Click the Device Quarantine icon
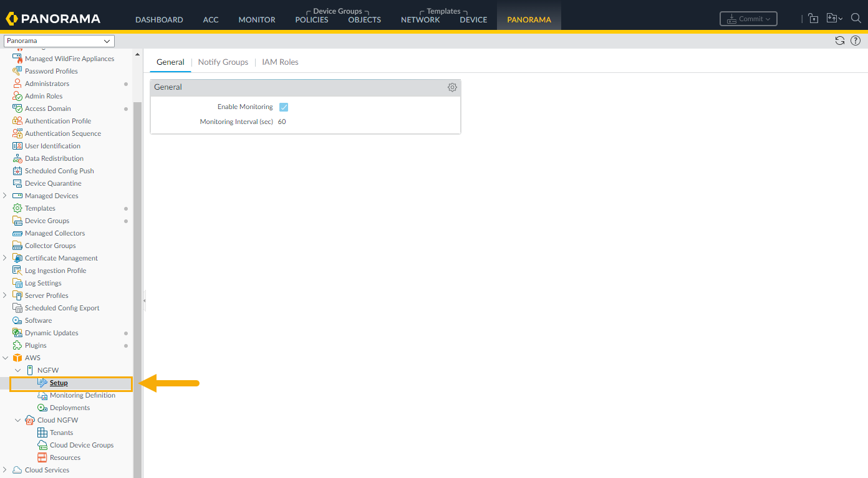Screen dimensions: 868x478 pos(17,183)
